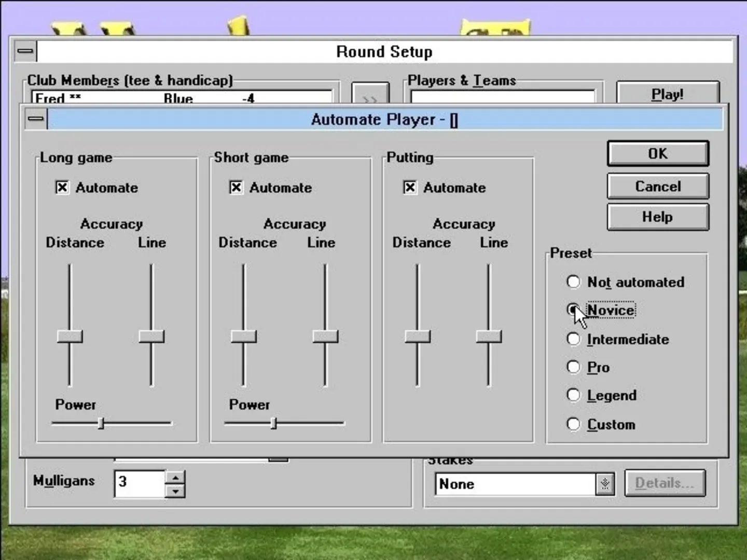This screenshot has width=747, height=560.
Task: Open Help for Automate Player
Action: coord(658,217)
